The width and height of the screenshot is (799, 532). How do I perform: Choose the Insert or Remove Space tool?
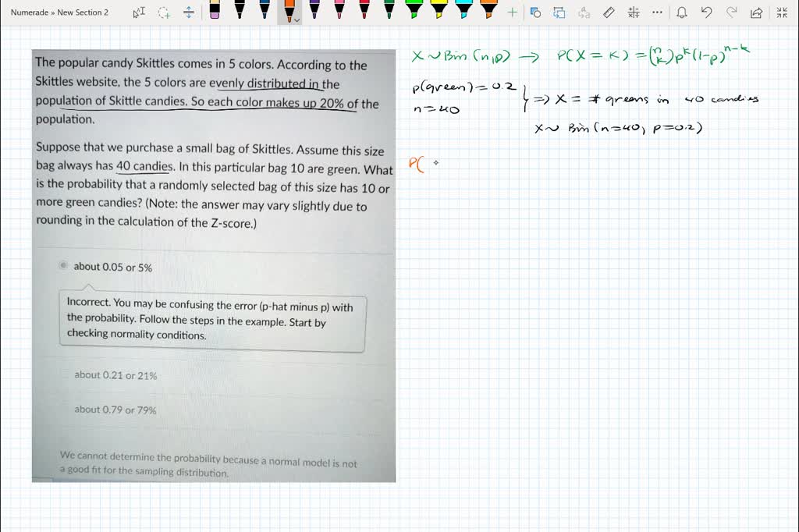[189, 12]
